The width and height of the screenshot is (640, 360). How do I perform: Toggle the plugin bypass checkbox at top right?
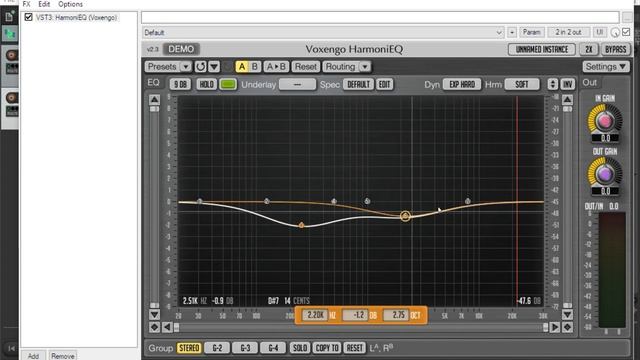coord(626,32)
